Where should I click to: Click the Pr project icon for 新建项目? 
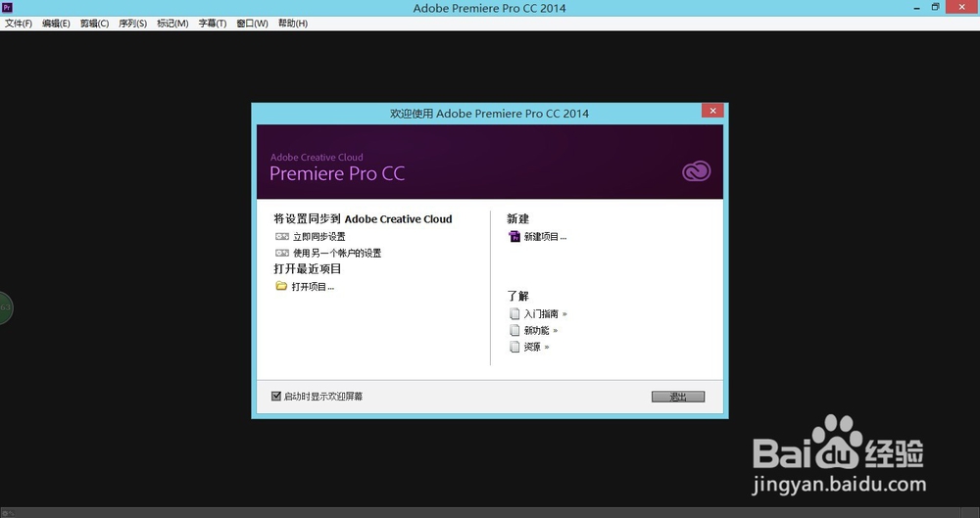pos(514,236)
